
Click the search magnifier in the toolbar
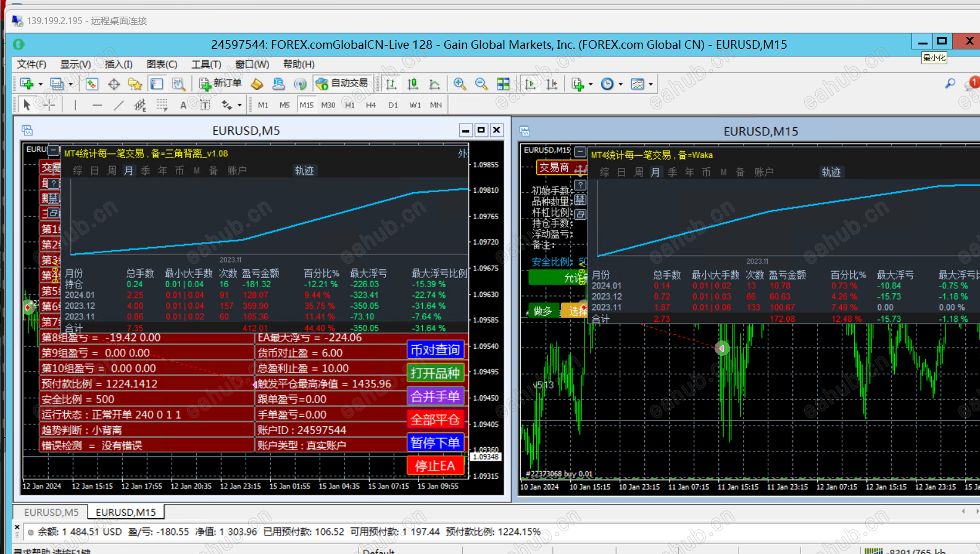click(x=950, y=83)
